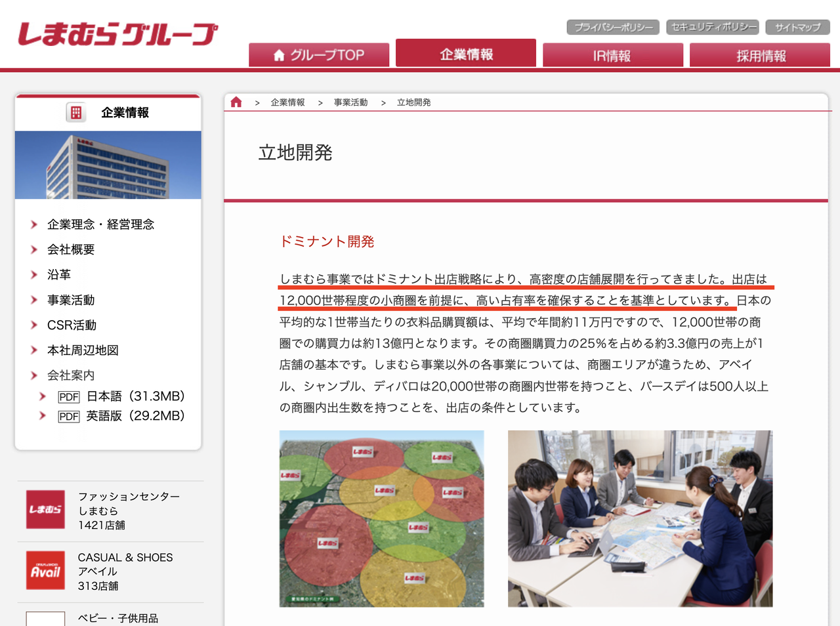Viewport: 840px width, 626px height.
Task: Open the IR情報 tab
Action: pyautogui.click(x=613, y=55)
